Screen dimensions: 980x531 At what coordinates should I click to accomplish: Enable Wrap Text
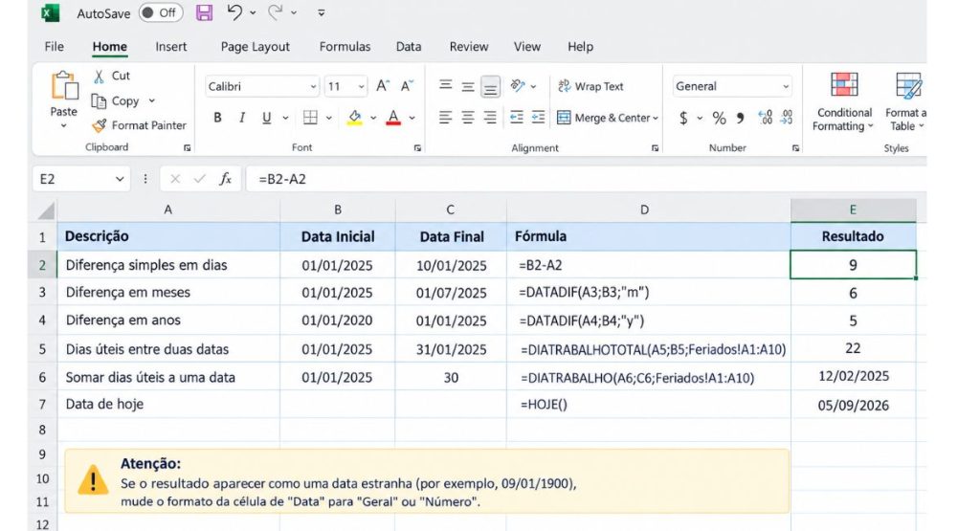tap(590, 86)
